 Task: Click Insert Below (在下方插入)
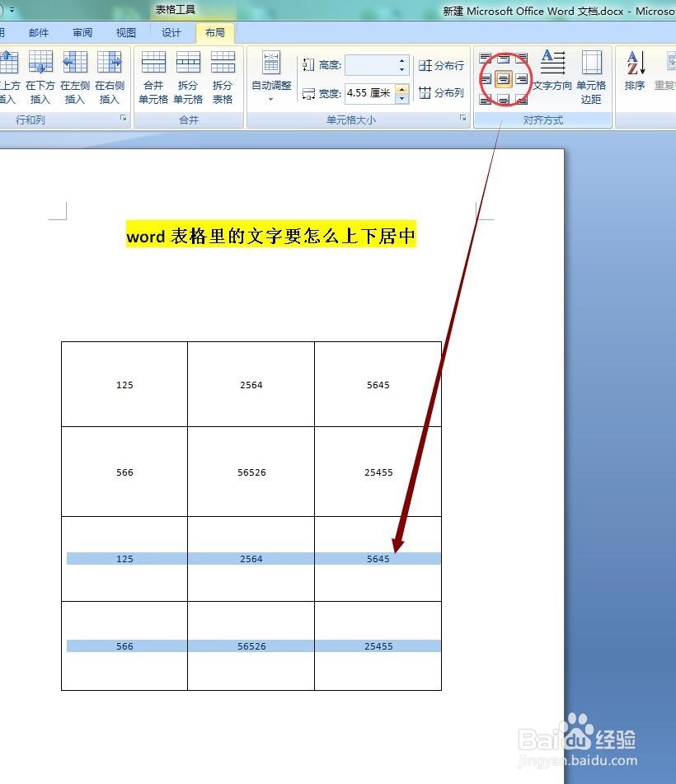pos(40,74)
